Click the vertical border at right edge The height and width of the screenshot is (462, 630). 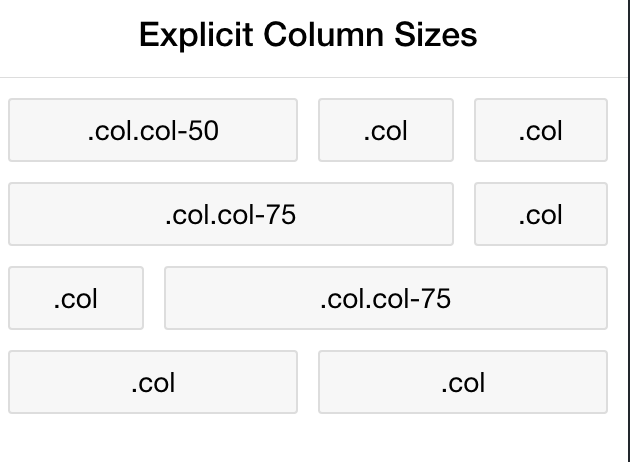tap(628, 231)
